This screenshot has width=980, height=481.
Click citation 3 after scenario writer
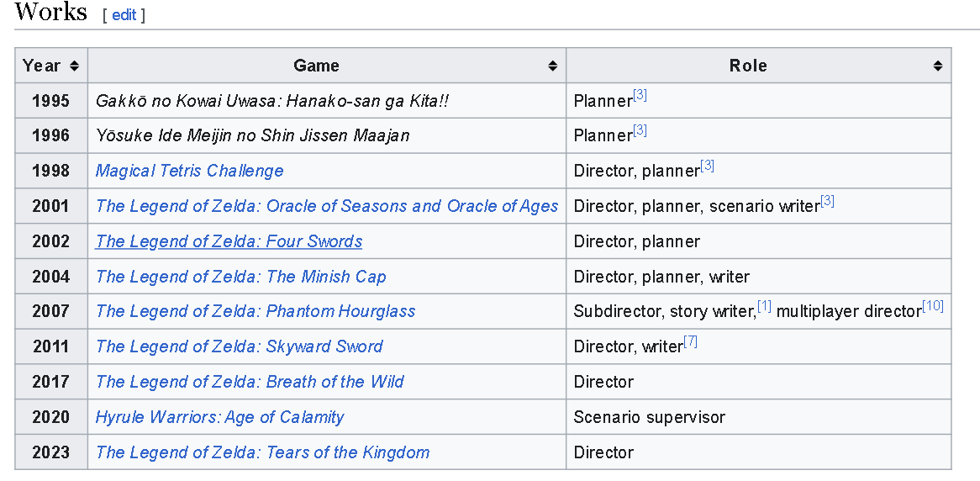click(x=827, y=201)
